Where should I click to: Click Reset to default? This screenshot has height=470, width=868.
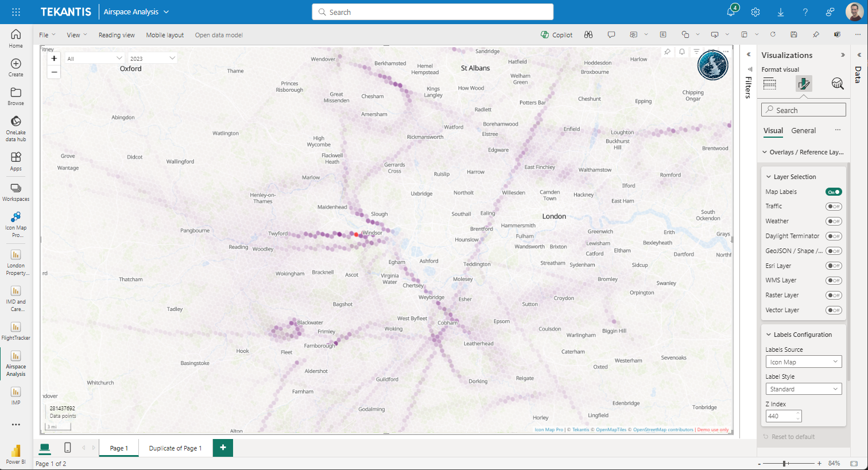[x=793, y=437]
